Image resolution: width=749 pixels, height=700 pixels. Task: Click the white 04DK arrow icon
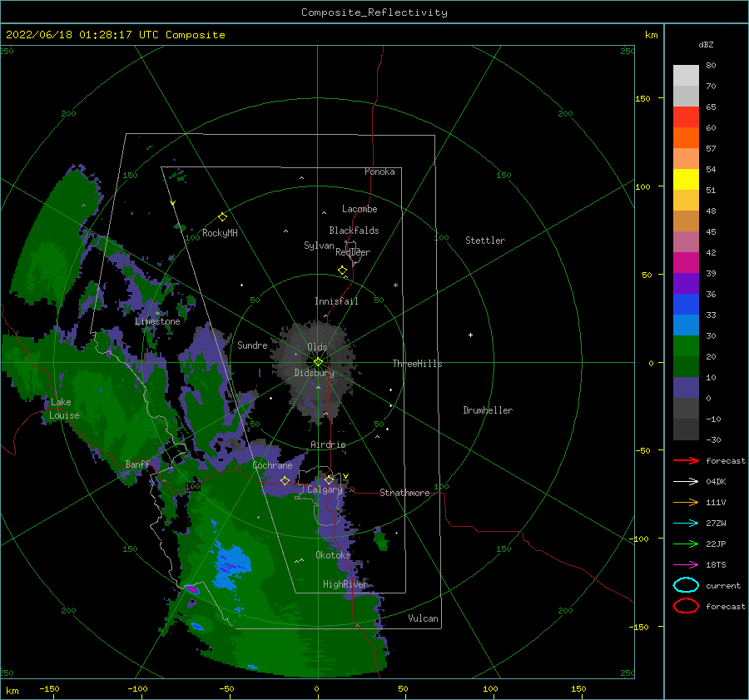tap(686, 482)
